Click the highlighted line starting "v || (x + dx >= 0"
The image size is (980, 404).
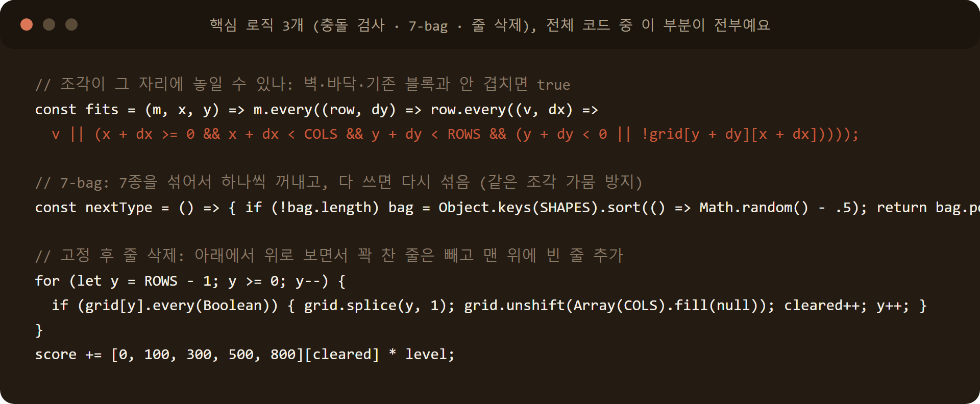(x=455, y=134)
